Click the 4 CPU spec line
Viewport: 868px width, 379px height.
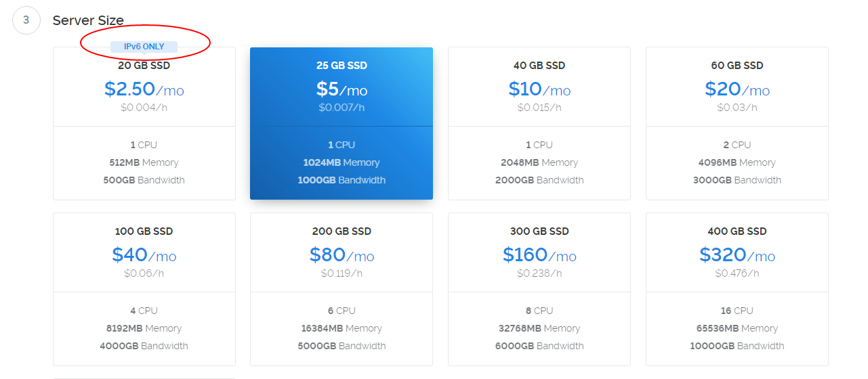[x=144, y=311]
